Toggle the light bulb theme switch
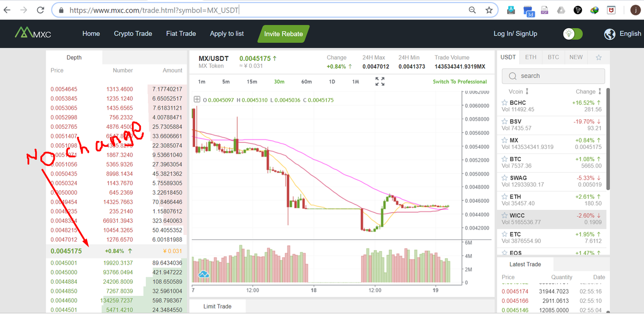The height and width of the screenshot is (316, 644). click(x=573, y=34)
